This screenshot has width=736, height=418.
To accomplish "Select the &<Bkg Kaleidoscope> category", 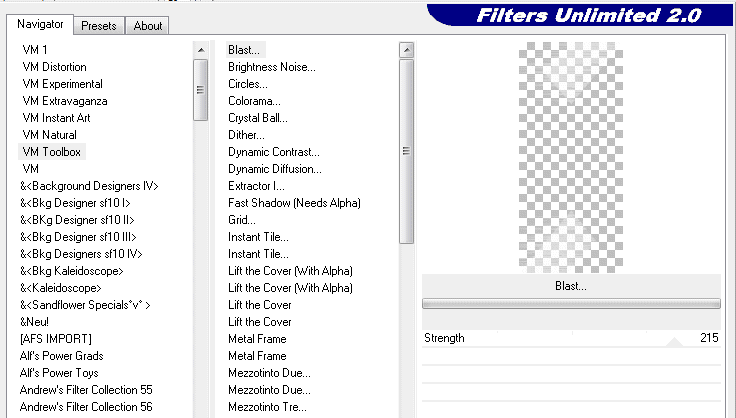I will [x=71, y=271].
